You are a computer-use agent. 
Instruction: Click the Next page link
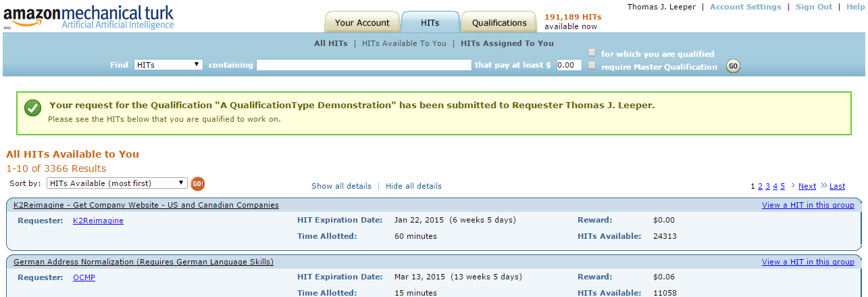coord(807,186)
